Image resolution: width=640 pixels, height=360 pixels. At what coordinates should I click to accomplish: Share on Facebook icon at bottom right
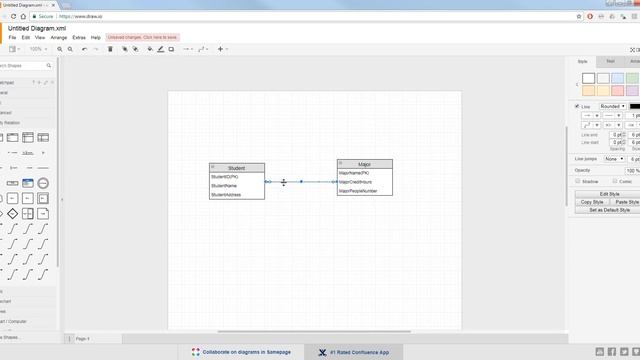[x=612, y=351]
